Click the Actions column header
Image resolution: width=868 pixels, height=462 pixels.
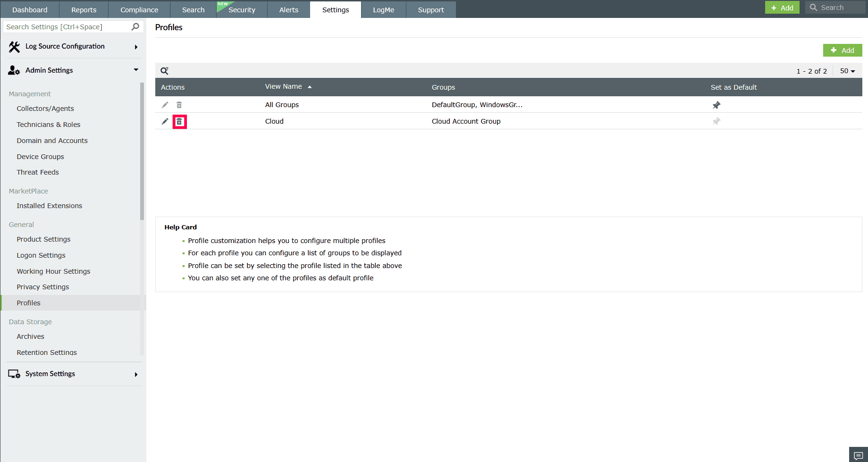point(173,87)
